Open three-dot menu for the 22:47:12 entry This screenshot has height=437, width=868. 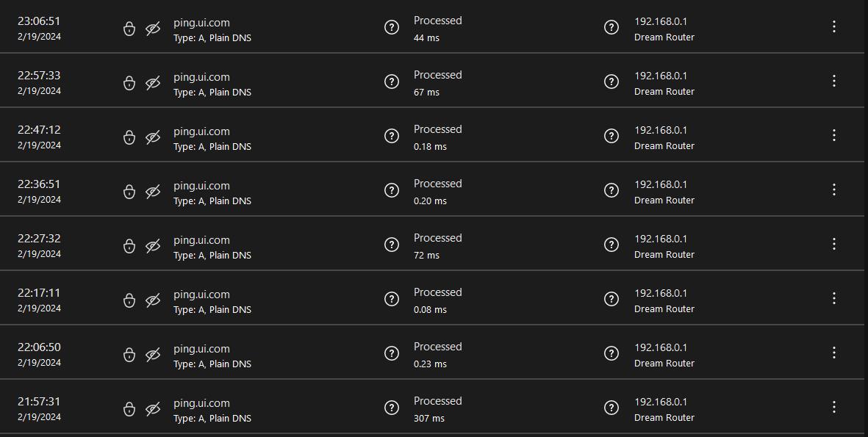point(833,136)
